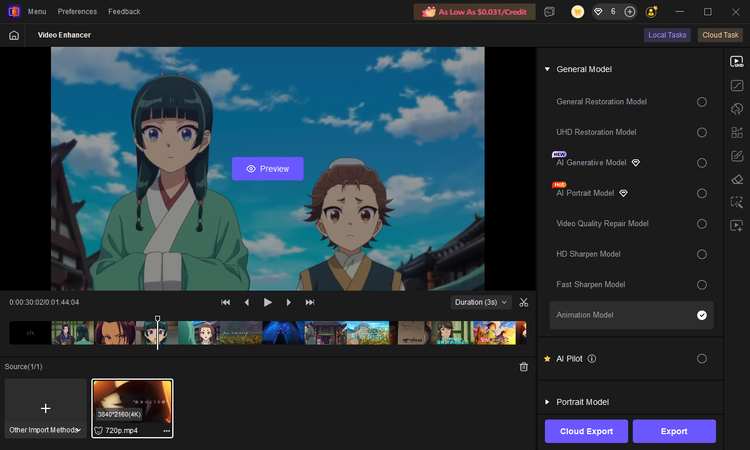Click the scissors trim icon

point(524,302)
